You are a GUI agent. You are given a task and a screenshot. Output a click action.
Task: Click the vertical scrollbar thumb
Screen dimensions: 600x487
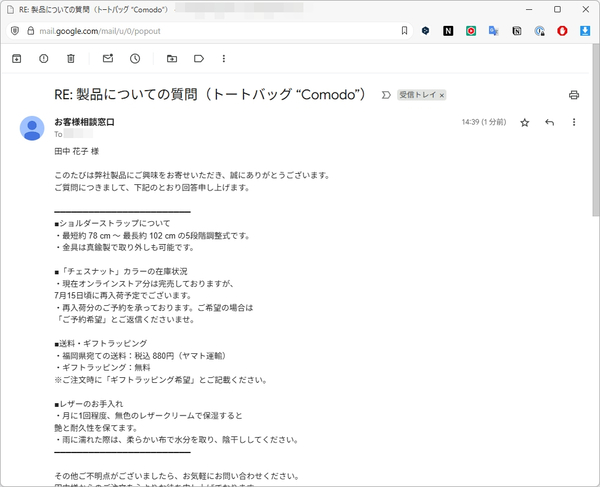(x=596, y=131)
